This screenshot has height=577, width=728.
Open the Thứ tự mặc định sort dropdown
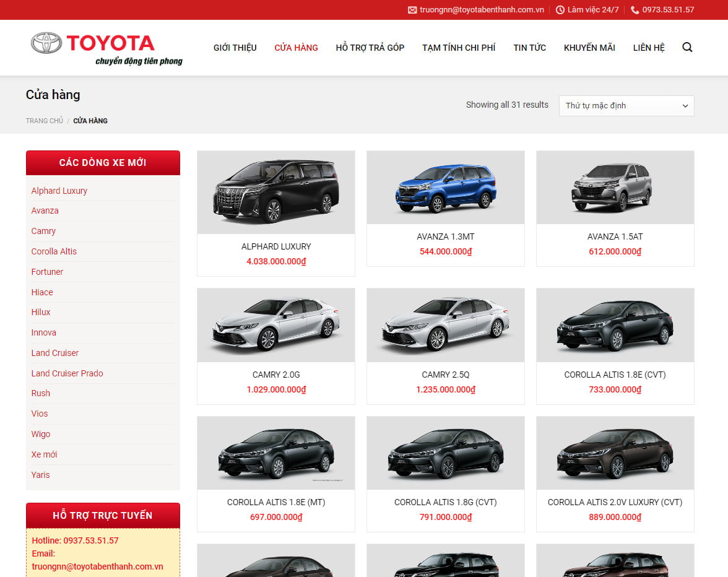coord(626,106)
